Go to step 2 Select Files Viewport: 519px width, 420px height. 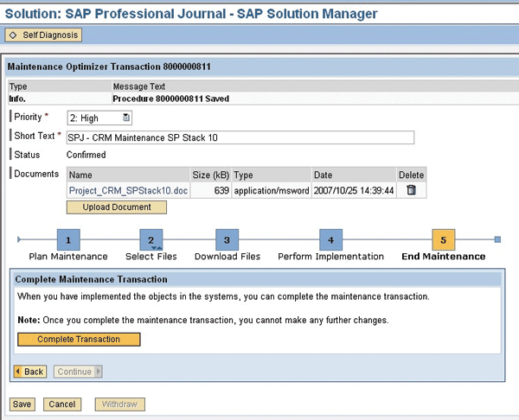(151, 239)
